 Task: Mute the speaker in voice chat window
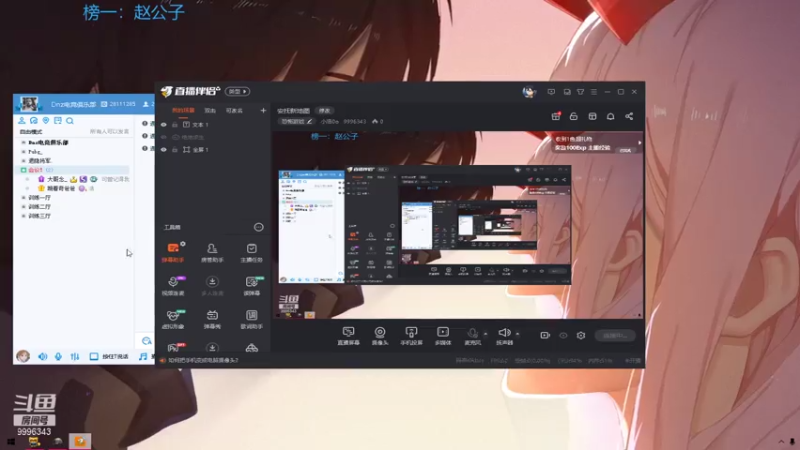pos(43,356)
